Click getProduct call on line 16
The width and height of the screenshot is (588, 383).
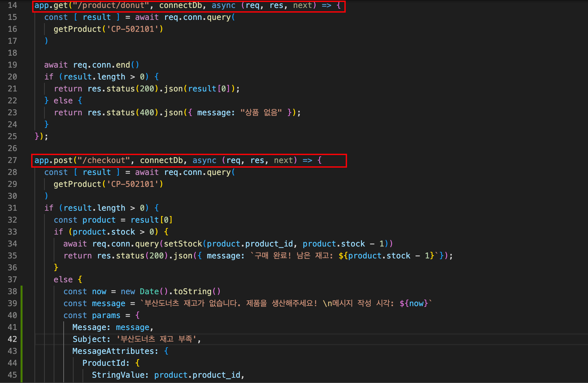coord(108,29)
